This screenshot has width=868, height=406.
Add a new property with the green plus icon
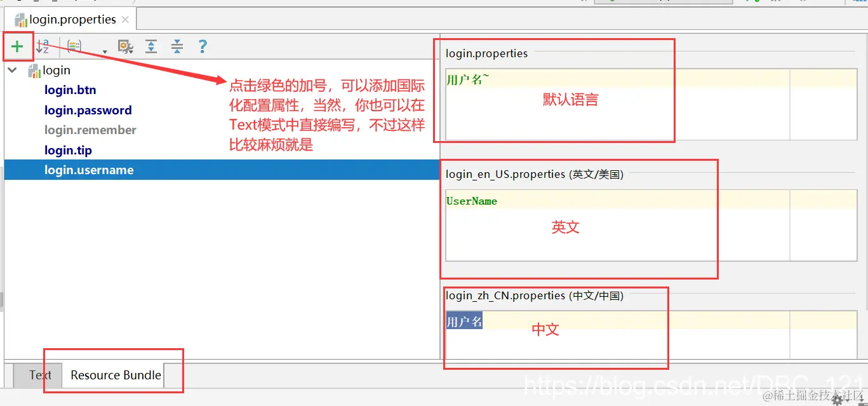[17, 46]
